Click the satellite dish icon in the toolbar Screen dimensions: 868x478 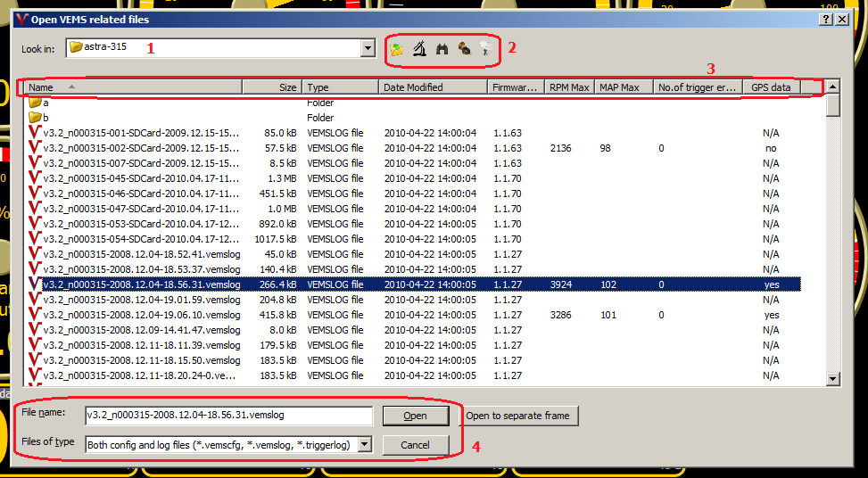click(x=485, y=49)
